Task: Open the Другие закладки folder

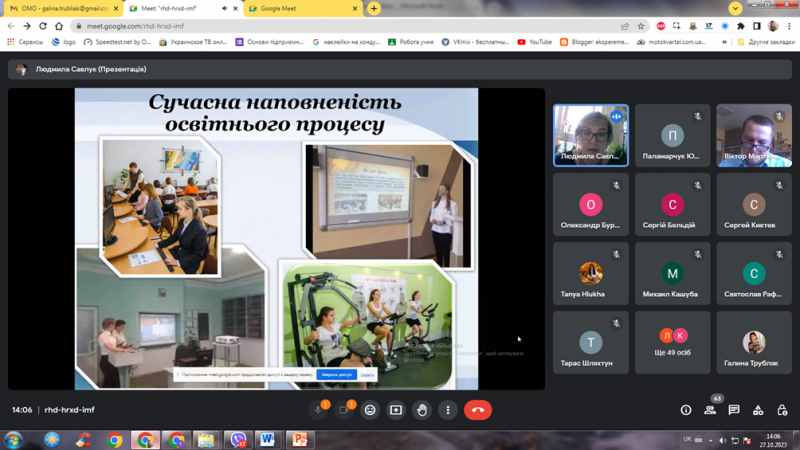Action: [766, 42]
